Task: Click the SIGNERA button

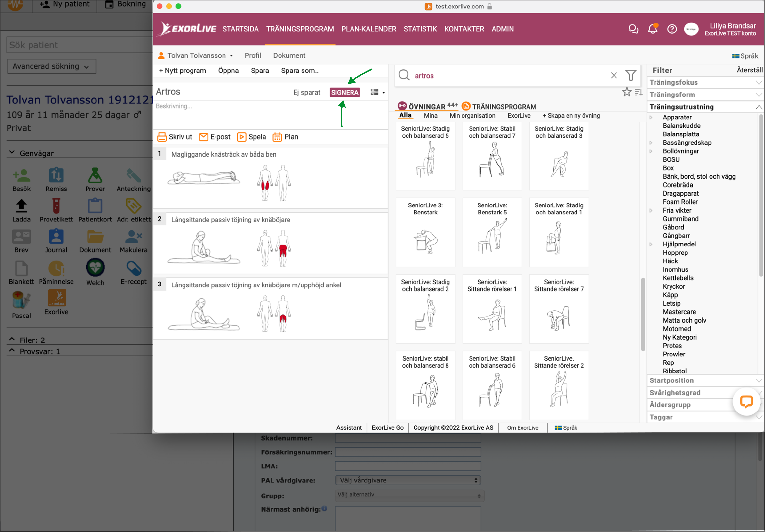Action: point(345,93)
